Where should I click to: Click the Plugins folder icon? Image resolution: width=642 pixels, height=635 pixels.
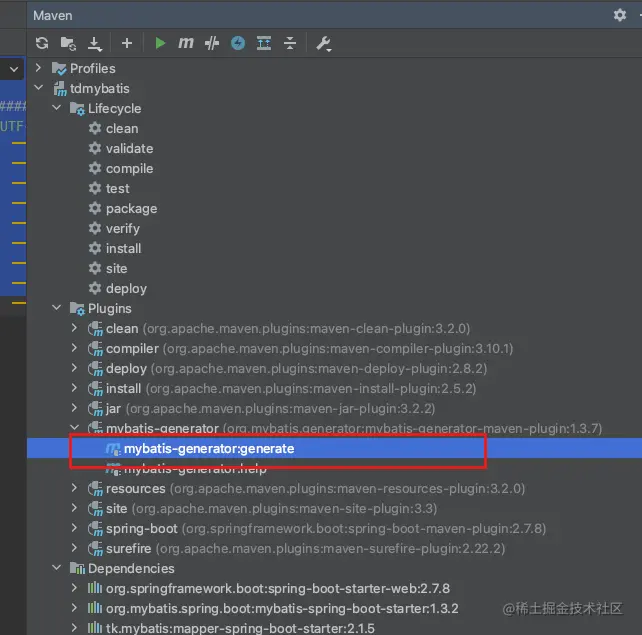(77, 308)
